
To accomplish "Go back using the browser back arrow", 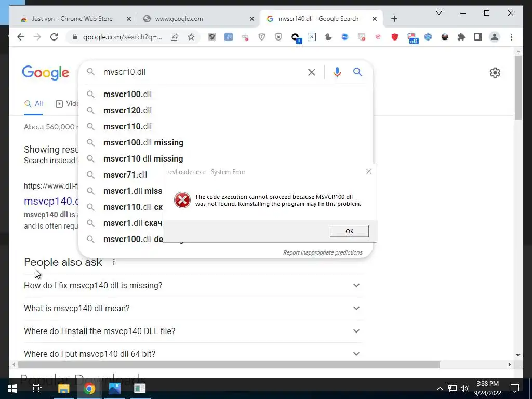I will point(21,37).
